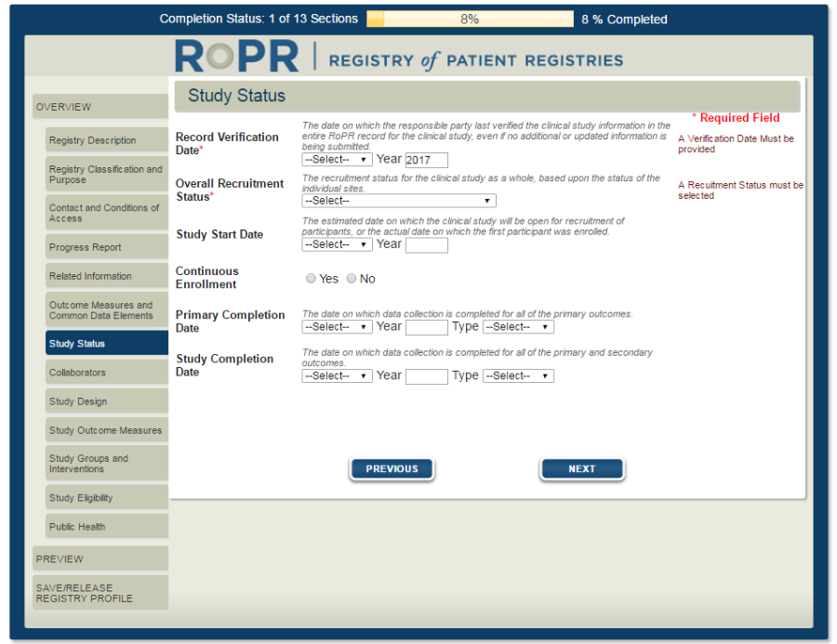The image size is (837, 644).
Task: Select Yes for Continuous Enrollment
Action: pos(311,279)
